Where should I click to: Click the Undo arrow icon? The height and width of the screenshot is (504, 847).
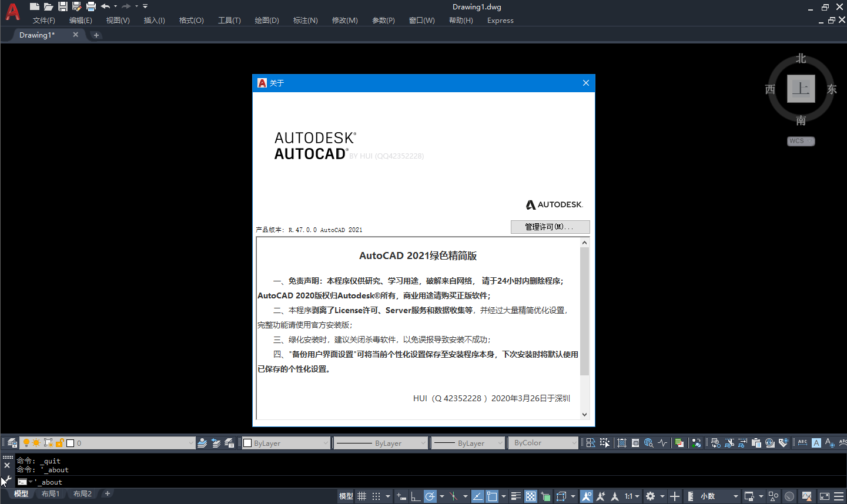tap(105, 6)
